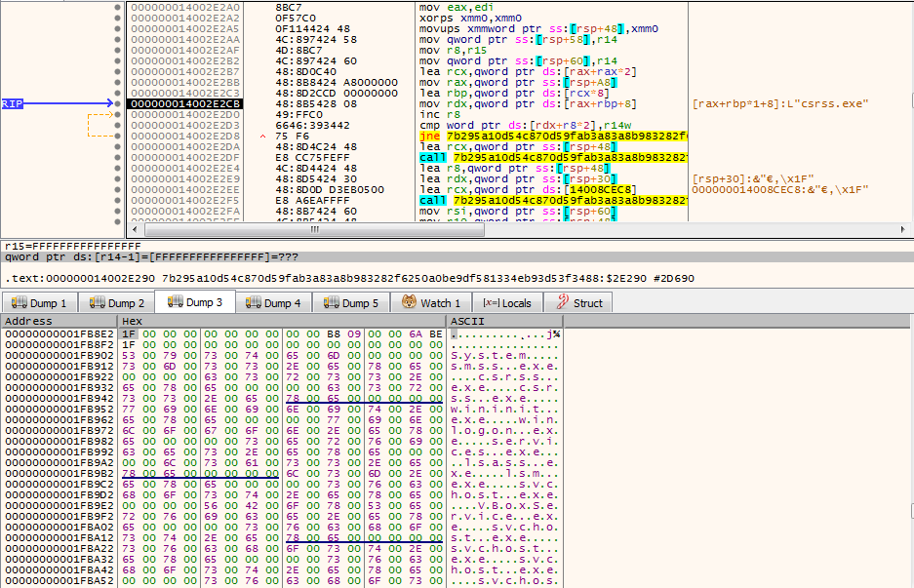
Task: Click ASCII text 'w.i.n.i.n.i.t...'
Action: tap(505, 410)
